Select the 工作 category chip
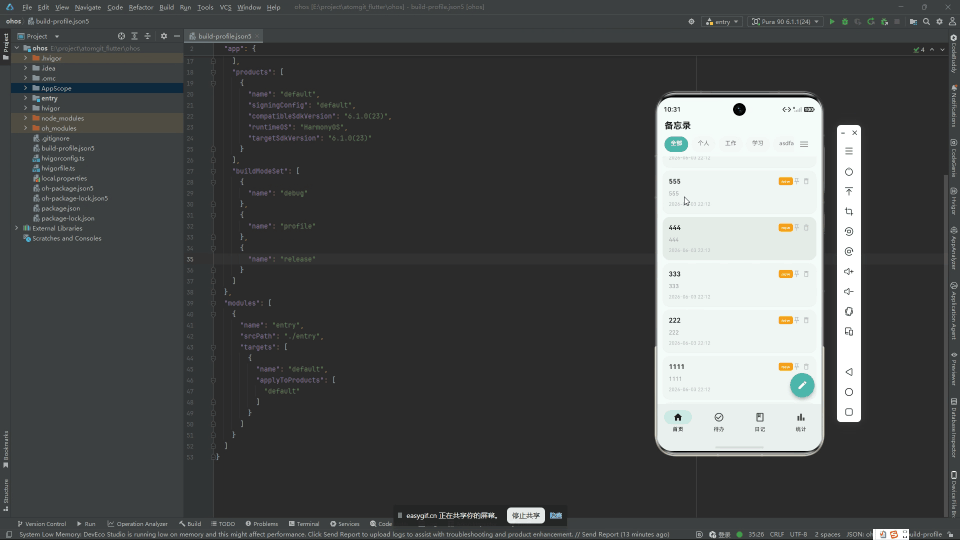Image resolution: width=960 pixels, height=540 pixels. pos(730,143)
